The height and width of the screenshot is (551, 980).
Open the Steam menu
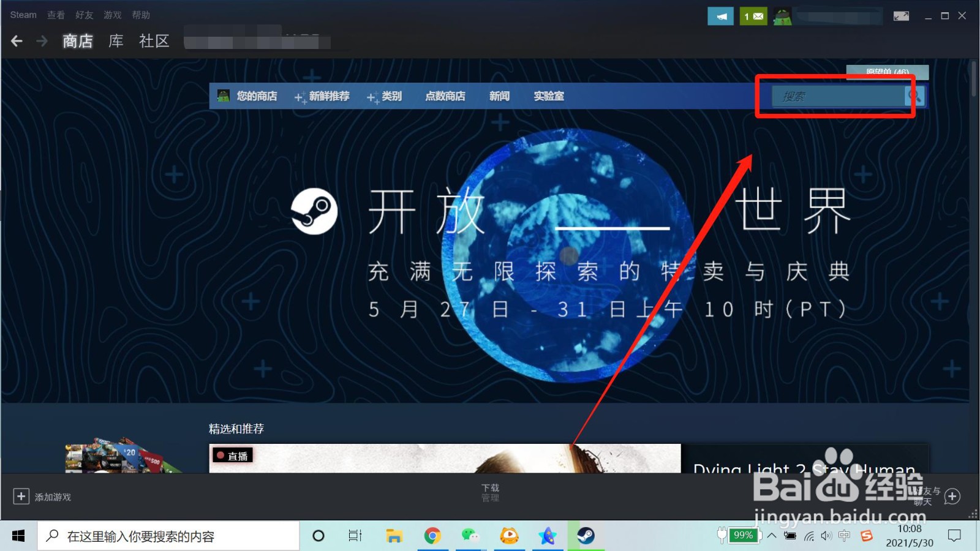23,15
